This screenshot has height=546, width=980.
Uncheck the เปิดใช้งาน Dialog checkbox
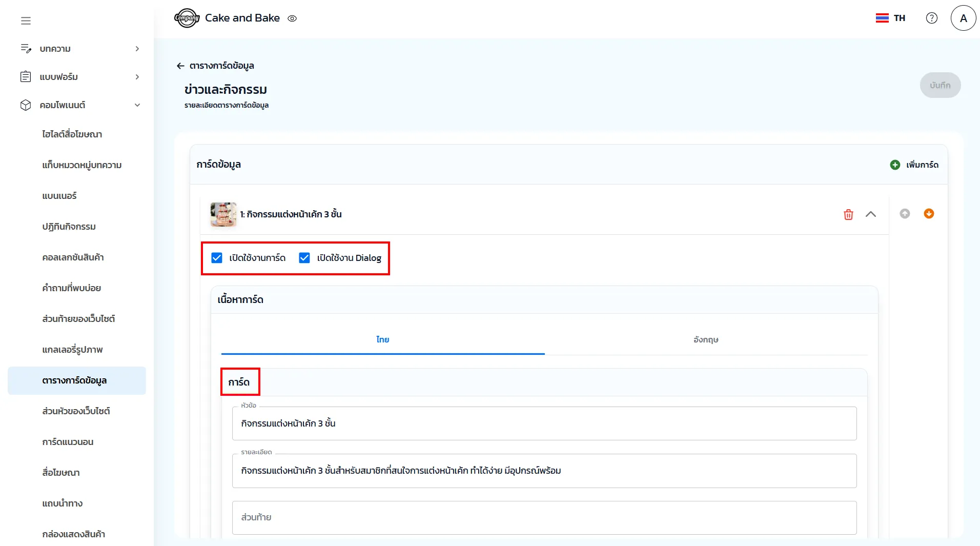304,258
